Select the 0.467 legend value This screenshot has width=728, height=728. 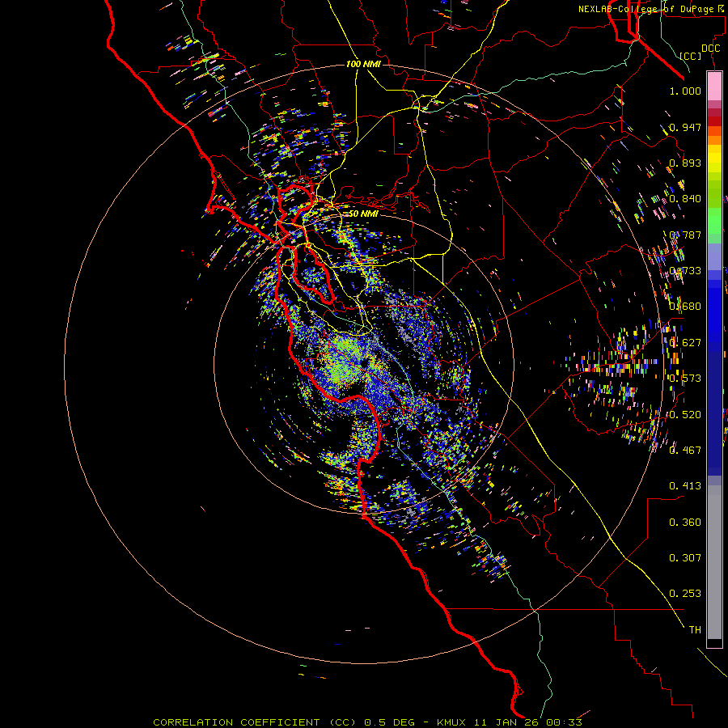[x=685, y=451]
